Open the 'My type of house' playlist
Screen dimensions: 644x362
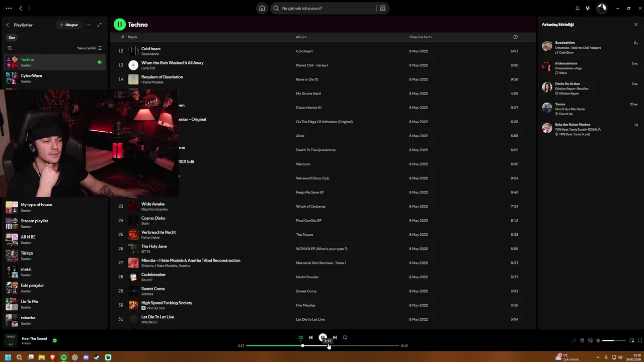click(x=55, y=207)
